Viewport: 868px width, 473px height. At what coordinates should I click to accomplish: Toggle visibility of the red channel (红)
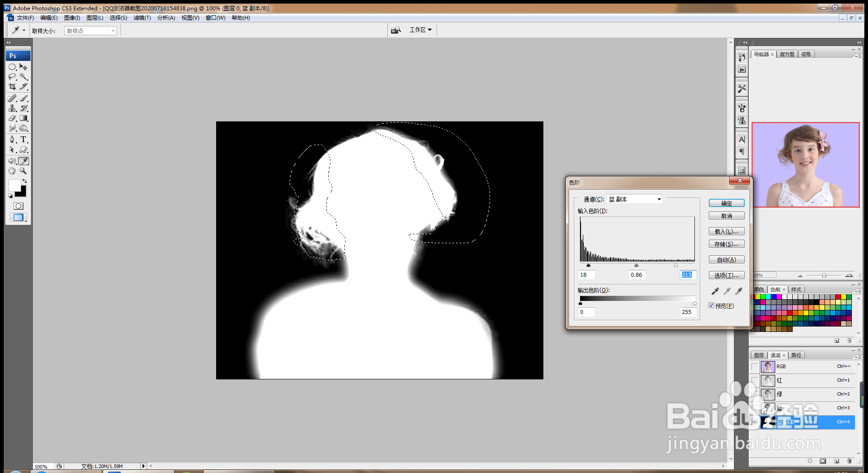click(x=755, y=381)
